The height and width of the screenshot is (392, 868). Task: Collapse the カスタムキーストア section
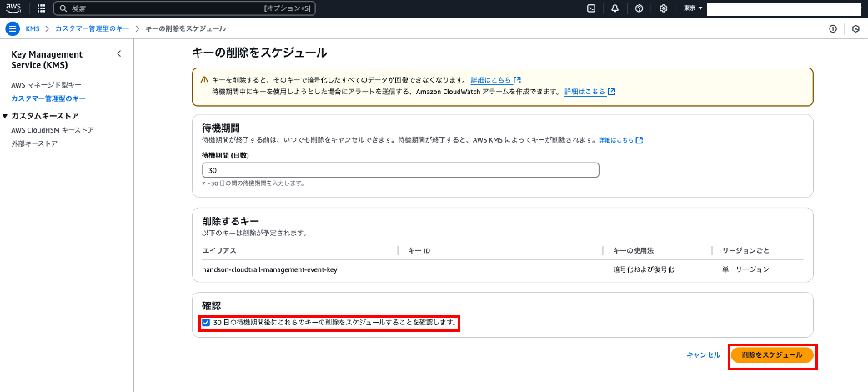(5, 116)
